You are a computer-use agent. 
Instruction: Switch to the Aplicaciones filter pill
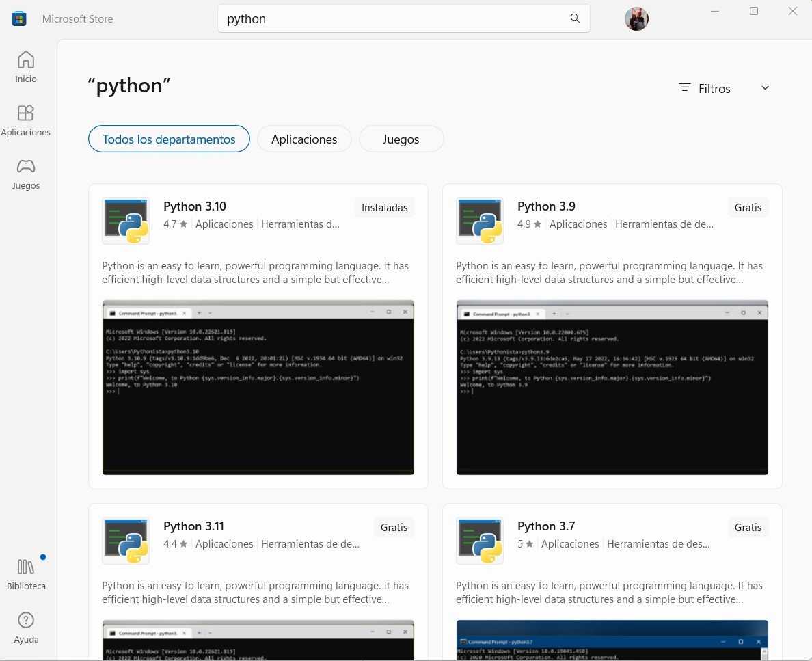click(x=304, y=139)
